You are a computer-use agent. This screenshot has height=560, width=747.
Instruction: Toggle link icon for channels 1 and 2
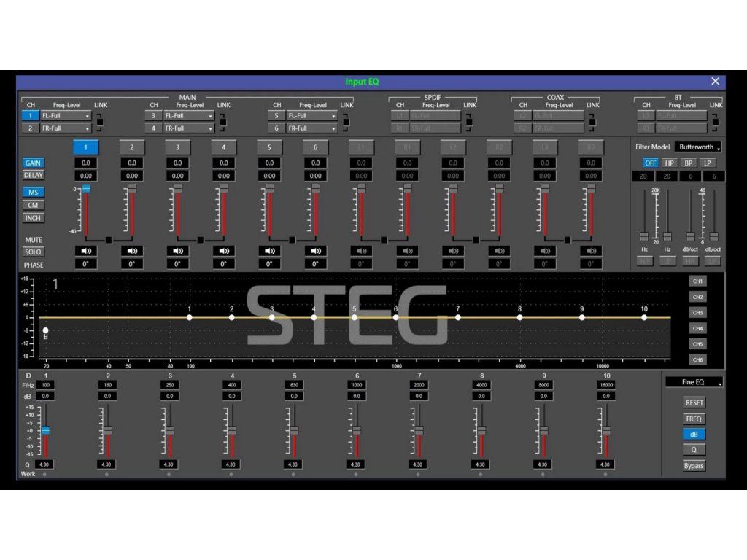[99, 122]
